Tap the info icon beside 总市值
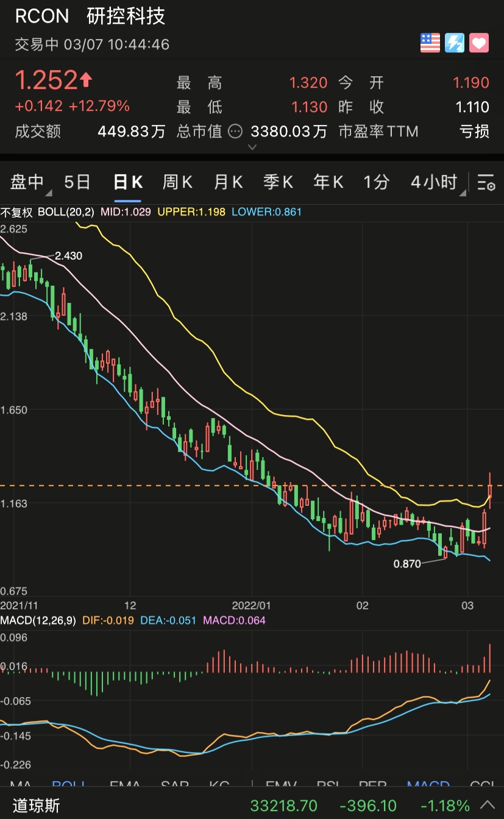This screenshot has height=819, width=504. (235, 131)
